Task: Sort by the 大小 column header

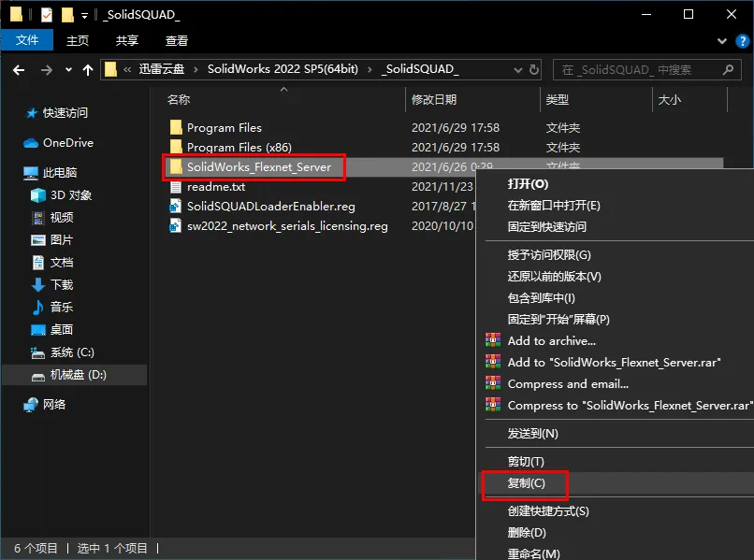Action: point(670,99)
